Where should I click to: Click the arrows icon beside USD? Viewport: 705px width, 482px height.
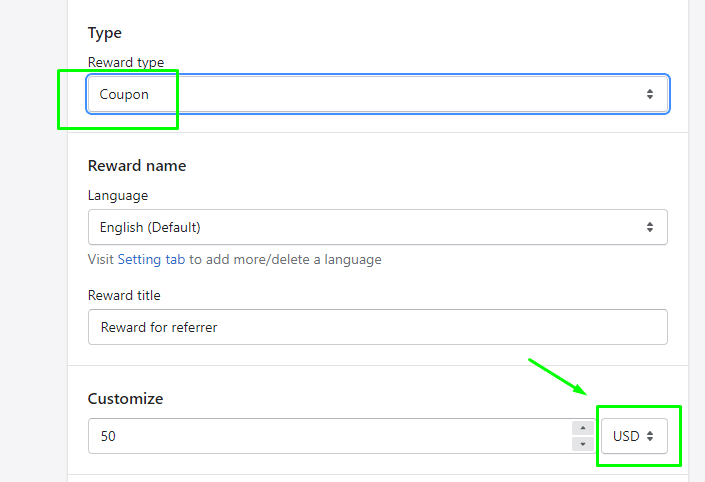click(x=650, y=436)
